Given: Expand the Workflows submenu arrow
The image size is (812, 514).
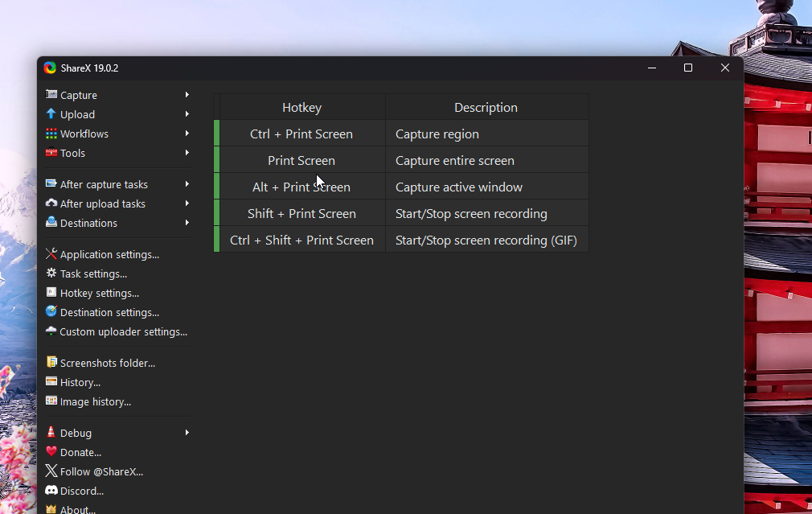Looking at the screenshot, I should [187, 134].
